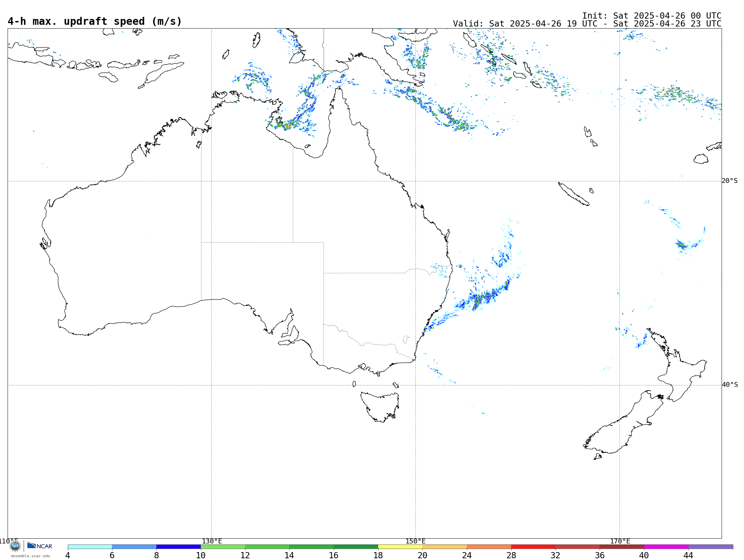Click the dark green 16–18 colorbar segment
Viewport: 744px width, 560px height.
(x=356, y=547)
